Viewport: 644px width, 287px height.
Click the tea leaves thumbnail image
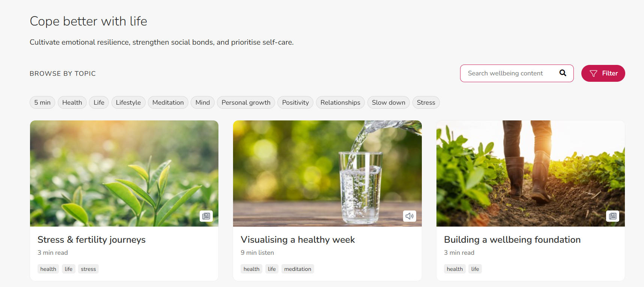tap(124, 173)
